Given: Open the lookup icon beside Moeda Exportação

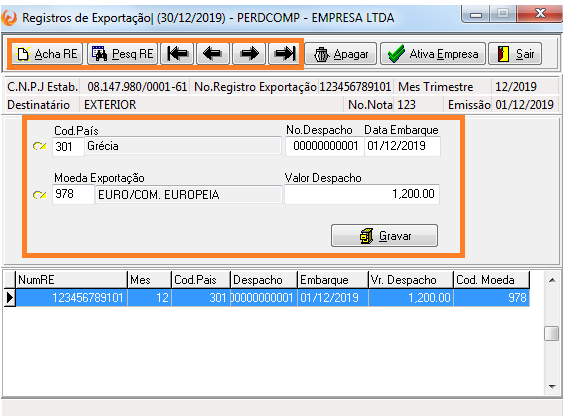Looking at the screenshot, I should [39, 195].
